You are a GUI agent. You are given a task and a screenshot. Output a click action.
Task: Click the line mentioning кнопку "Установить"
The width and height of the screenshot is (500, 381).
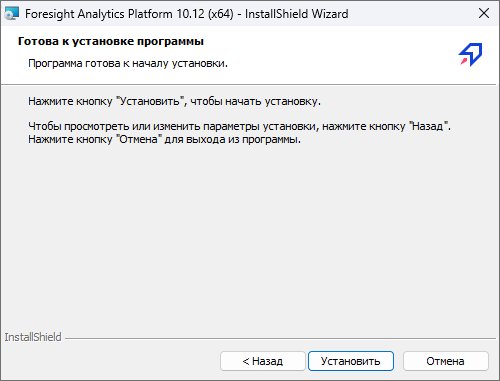(x=174, y=101)
